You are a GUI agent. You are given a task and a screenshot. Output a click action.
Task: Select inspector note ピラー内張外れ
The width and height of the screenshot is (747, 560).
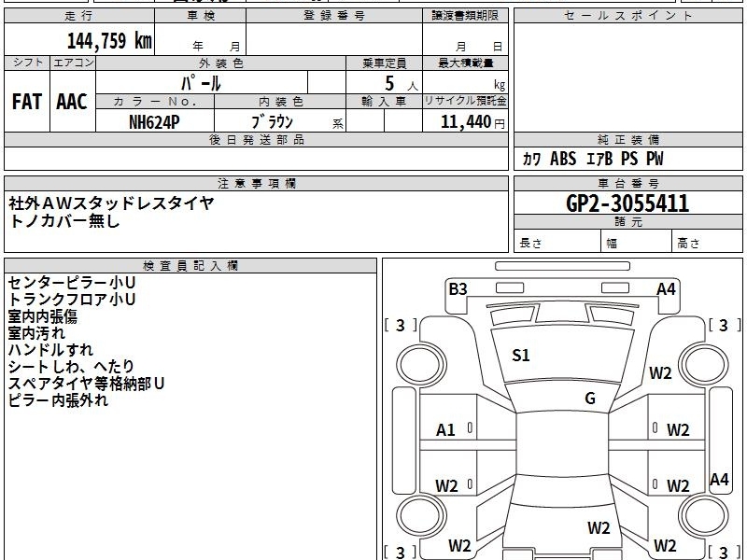click(58, 400)
